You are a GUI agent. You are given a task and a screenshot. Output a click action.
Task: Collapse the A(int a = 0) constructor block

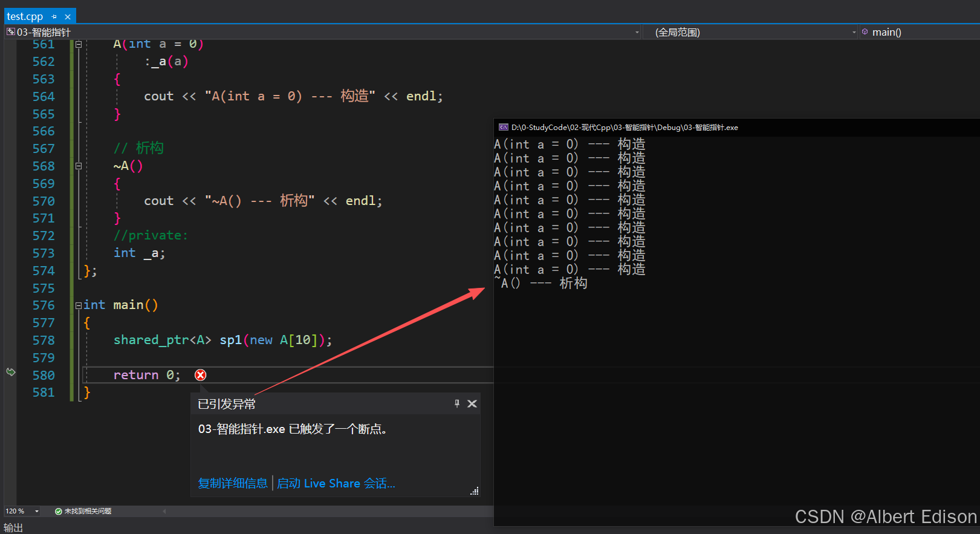[x=79, y=44]
